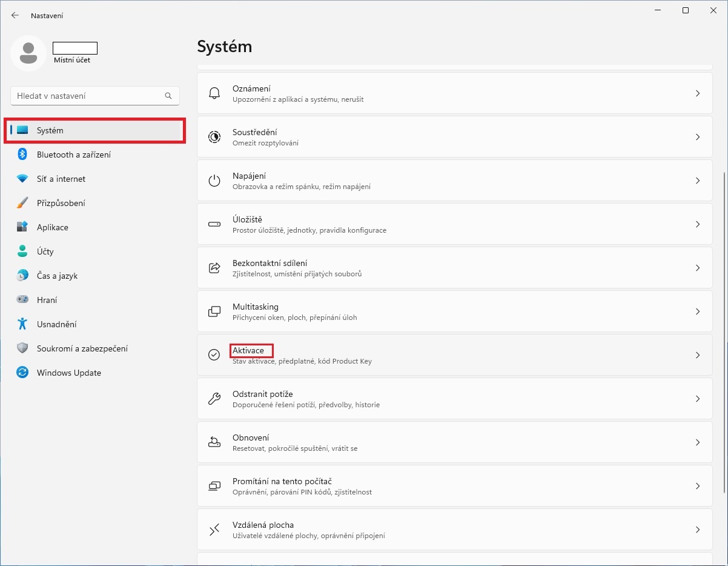
Task: Open Multitasking via right chevron
Action: click(x=698, y=311)
